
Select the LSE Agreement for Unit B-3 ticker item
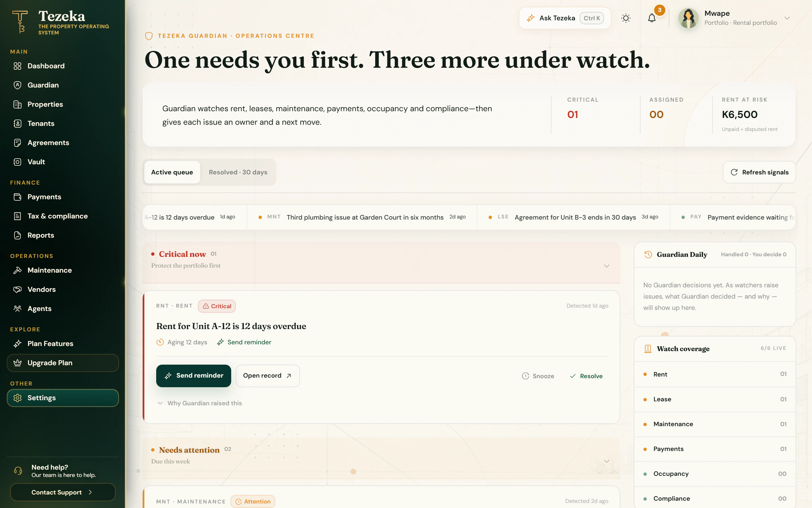[573, 217]
